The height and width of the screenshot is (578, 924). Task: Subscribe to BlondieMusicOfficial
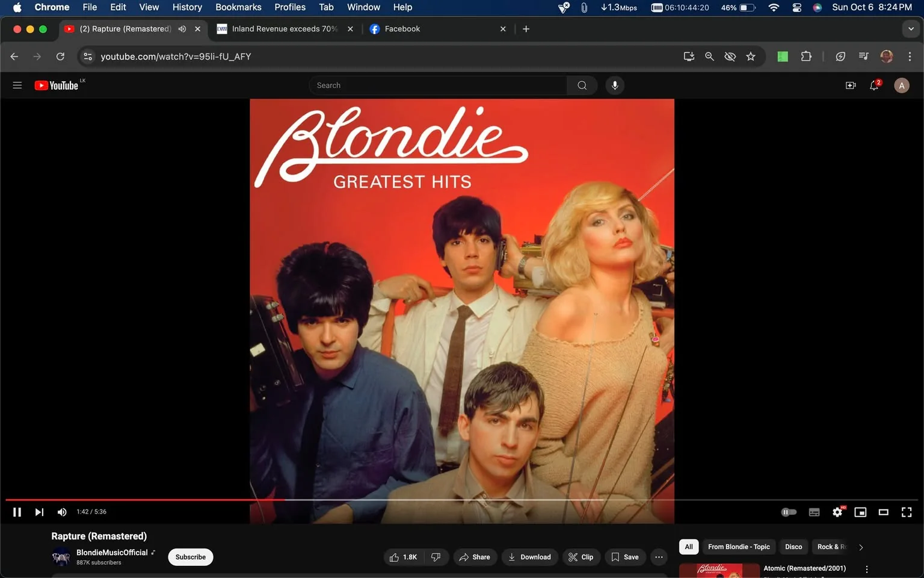[x=191, y=557]
